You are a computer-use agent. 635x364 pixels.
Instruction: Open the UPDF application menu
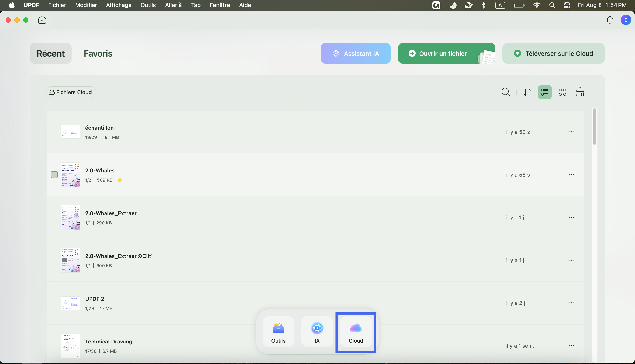31,5
